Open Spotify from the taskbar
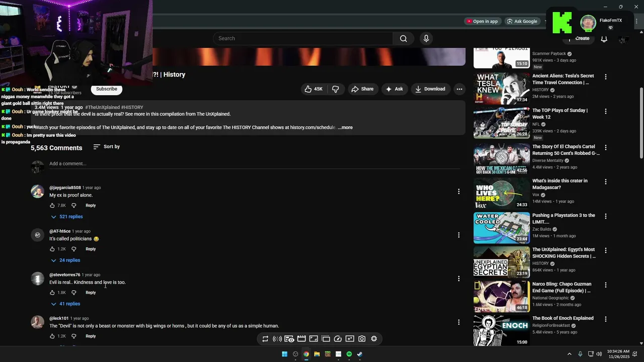Image resolution: width=644 pixels, height=362 pixels. pos(349,354)
